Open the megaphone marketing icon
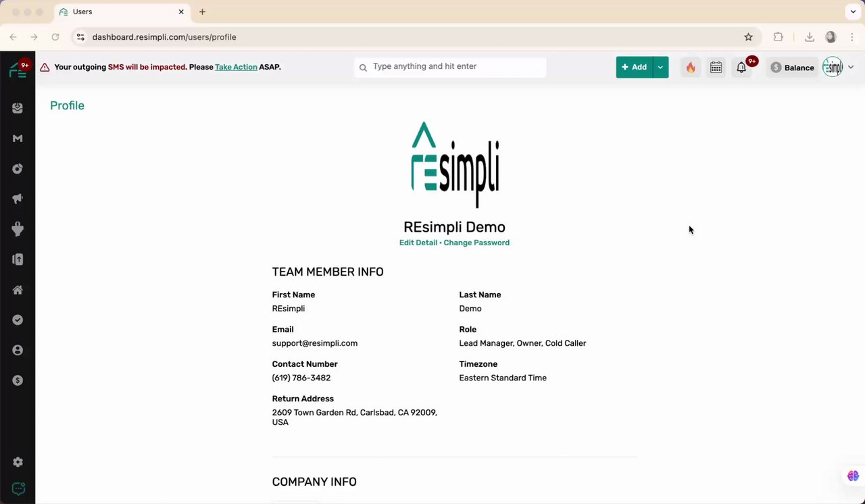The width and height of the screenshot is (865, 504). [x=18, y=199]
